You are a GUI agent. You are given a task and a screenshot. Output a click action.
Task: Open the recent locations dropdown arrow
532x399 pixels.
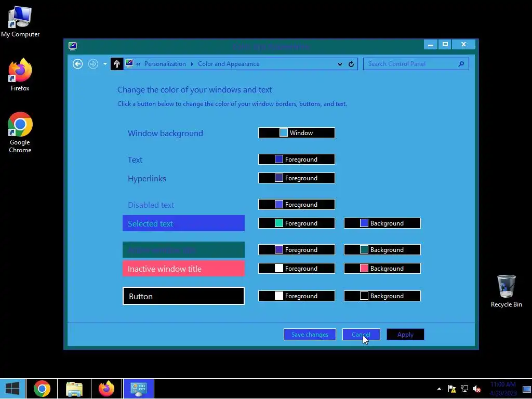pyautogui.click(x=105, y=64)
